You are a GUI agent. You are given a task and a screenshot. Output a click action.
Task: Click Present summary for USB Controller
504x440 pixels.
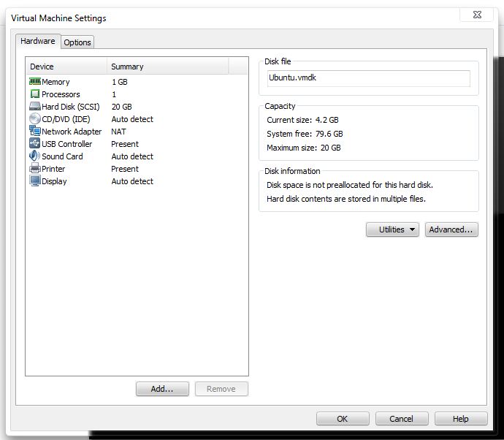click(x=125, y=144)
